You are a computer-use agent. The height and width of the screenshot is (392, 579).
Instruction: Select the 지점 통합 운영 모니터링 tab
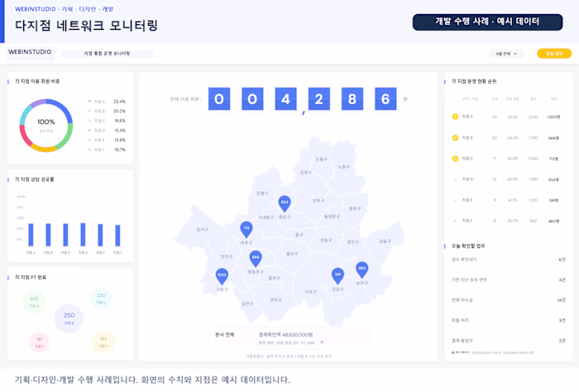tap(107, 54)
